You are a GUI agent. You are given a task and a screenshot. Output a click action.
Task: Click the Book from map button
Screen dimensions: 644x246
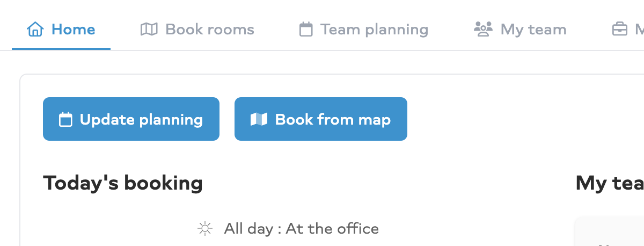pyautogui.click(x=321, y=119)
